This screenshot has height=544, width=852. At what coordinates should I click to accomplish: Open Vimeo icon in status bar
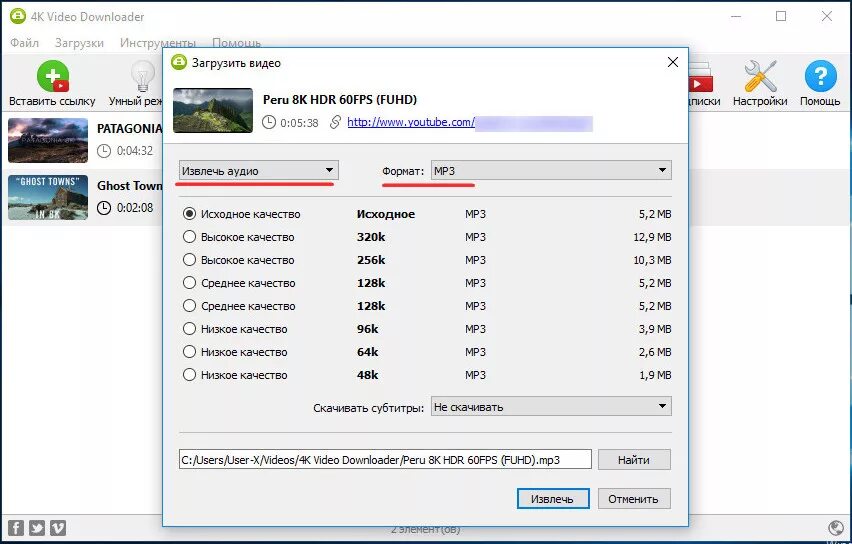point(58,528)
